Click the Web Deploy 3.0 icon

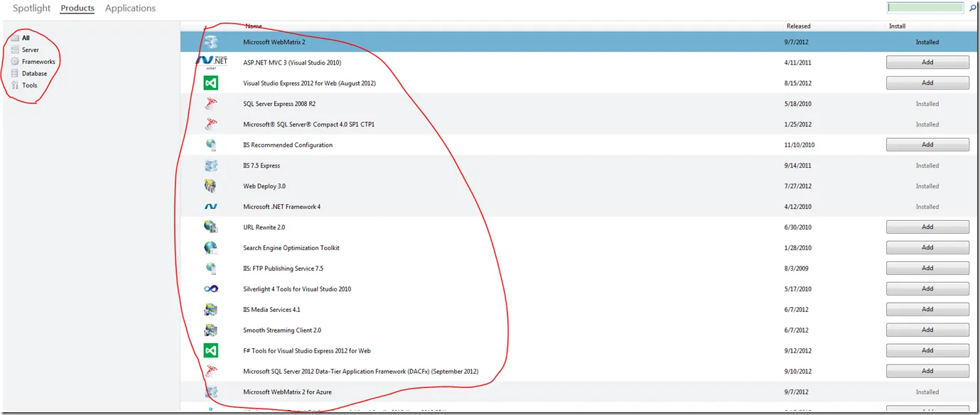(211, 186)
